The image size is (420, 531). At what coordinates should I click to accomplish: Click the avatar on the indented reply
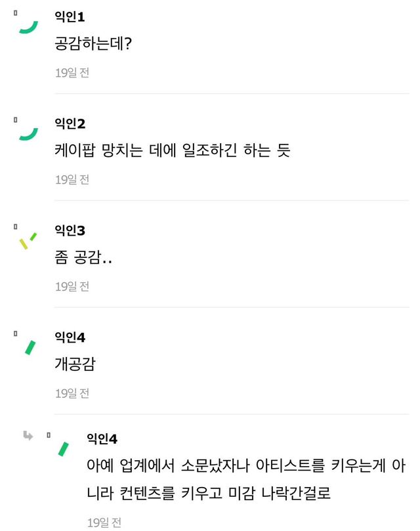tap(63, 449)
